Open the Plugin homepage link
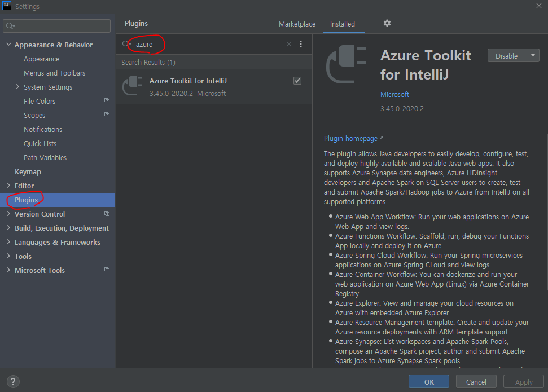The width and height of the screenshot is (548, 392). [350, 138]
